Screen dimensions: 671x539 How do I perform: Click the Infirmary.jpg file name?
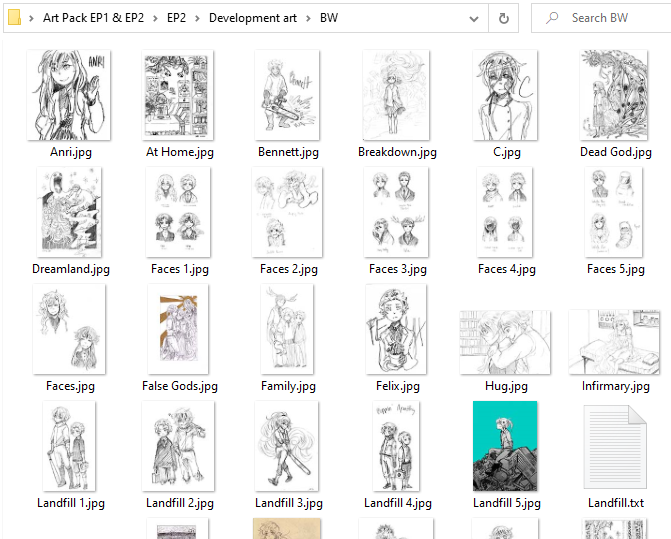616,386
